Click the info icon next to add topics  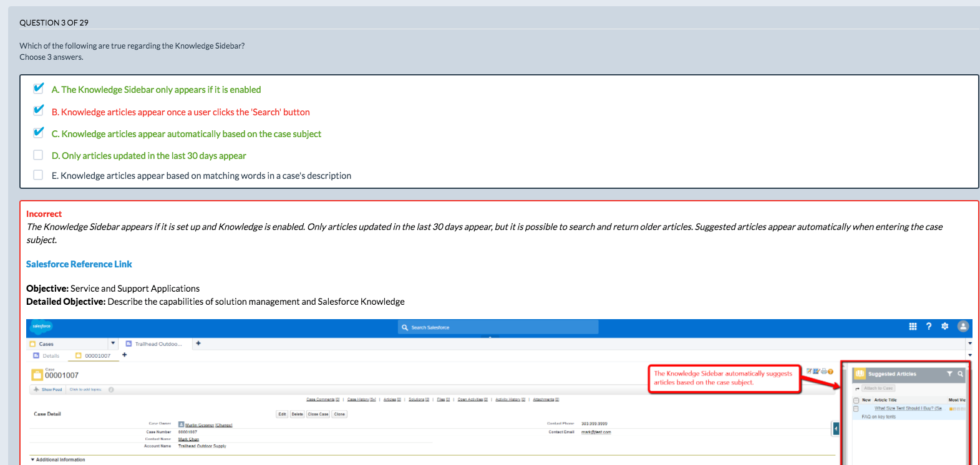pyautogui.click(x=111, y=390)
